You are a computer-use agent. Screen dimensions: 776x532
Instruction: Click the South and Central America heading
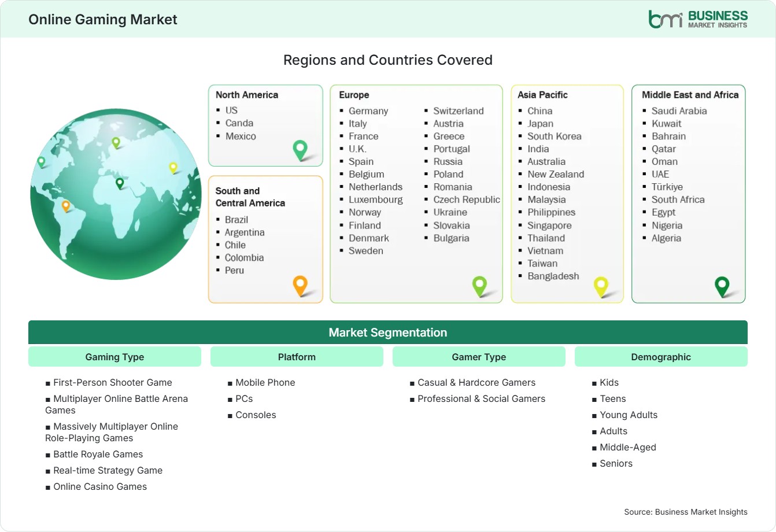click(x=250, y=197)
